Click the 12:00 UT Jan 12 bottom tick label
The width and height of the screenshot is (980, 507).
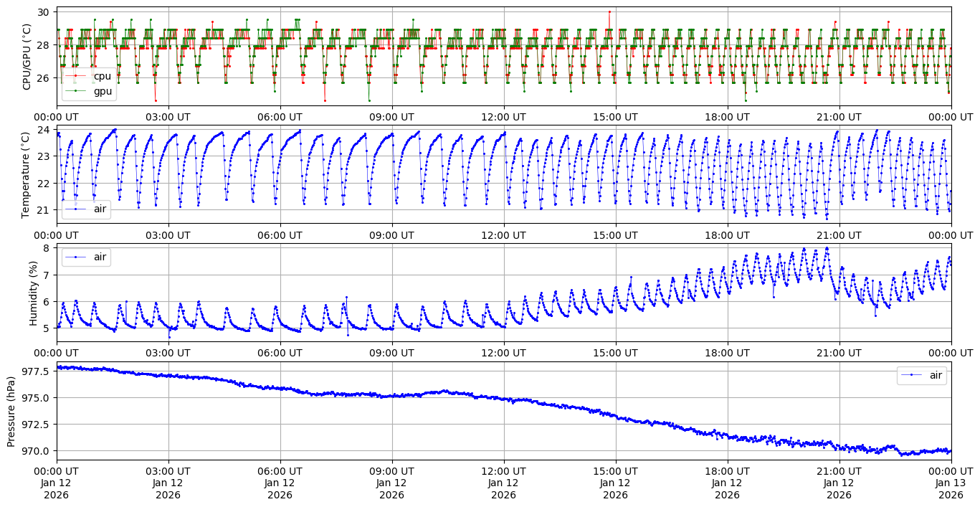click(503, 483)
